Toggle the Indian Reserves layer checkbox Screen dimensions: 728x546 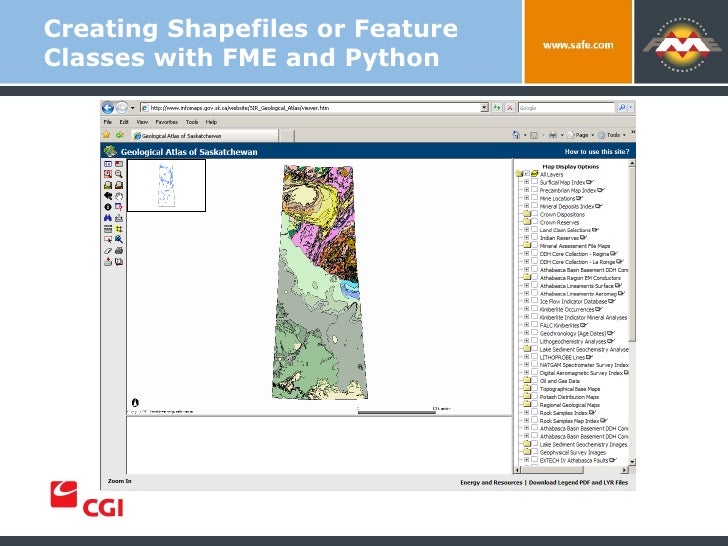click(x=534, y=237)
